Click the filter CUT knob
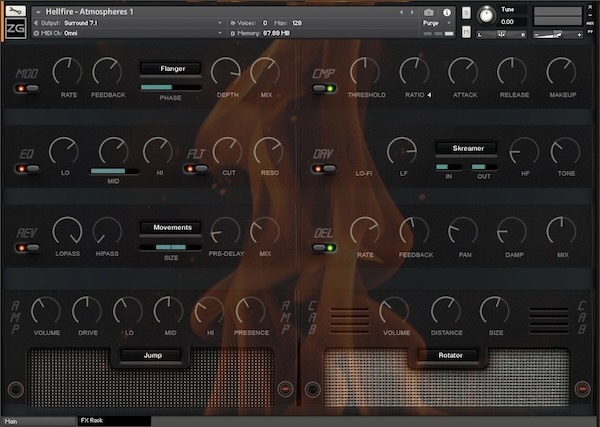Screen dimensions: 600x427 click(x=227, y=151)
